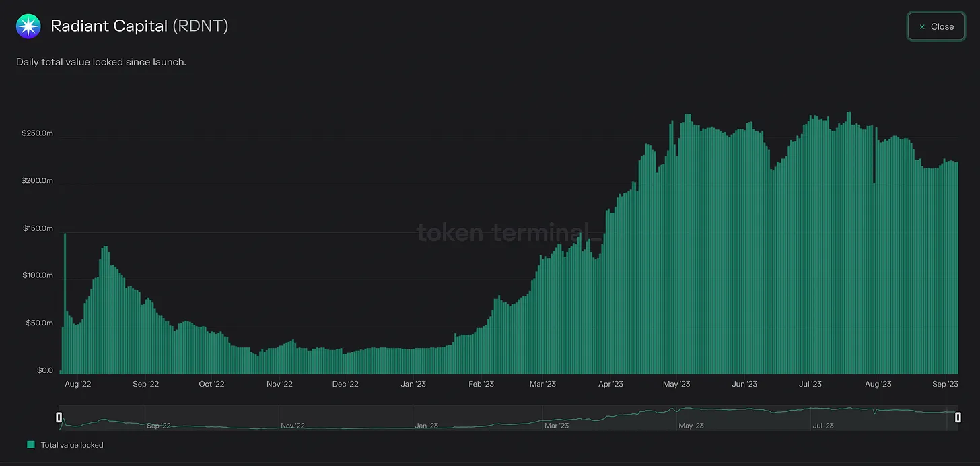The width and height of the screenshot is (980, 466).
Task: Select the Dec '22 x-axis label
Action: point(345,384)
